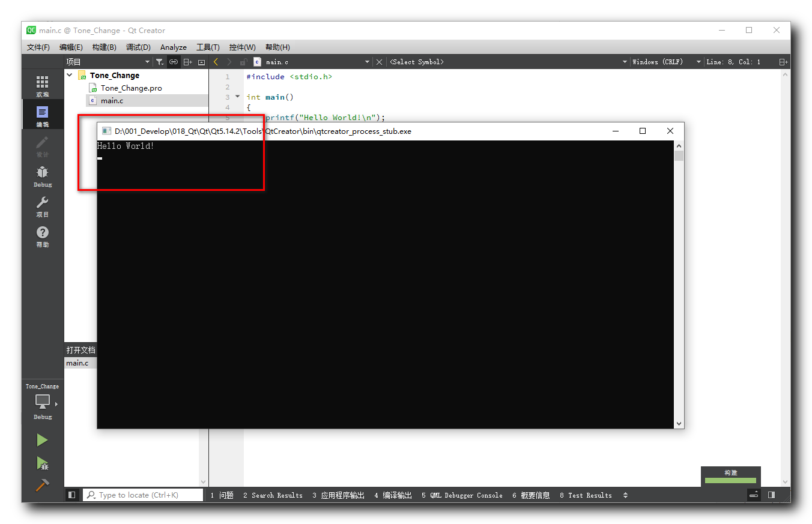Screen dimensions: 812x524
Task: Toggle the left sidebar visibility
Action: [72, 495]
